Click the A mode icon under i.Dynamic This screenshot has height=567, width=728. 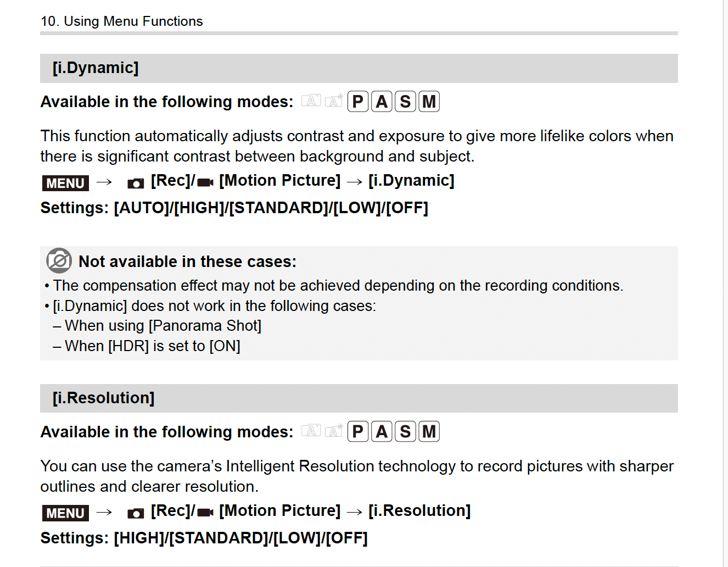click(382, 102)
